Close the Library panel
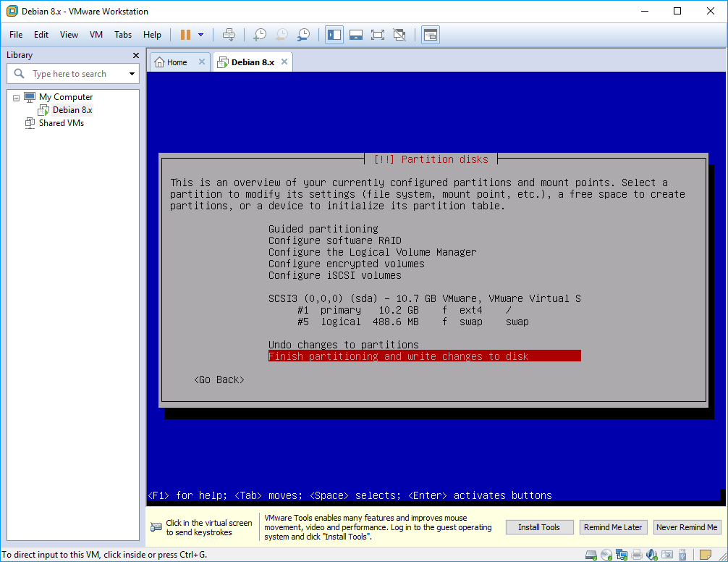The height and width of the screenshot is (562, 728). pos(135,55)
